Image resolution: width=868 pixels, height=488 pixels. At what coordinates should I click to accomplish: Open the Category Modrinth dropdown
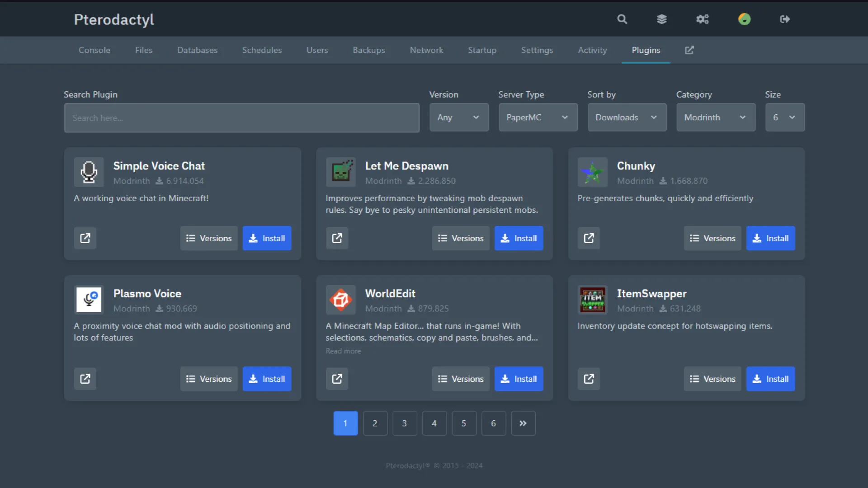pyautogui.click(x=715, y=117)
